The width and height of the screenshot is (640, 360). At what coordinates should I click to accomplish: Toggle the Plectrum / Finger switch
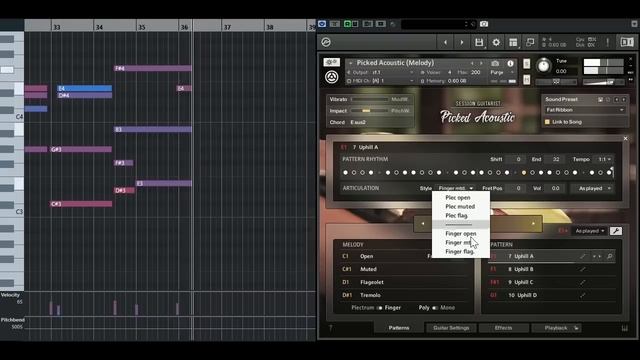pos(379,308)
